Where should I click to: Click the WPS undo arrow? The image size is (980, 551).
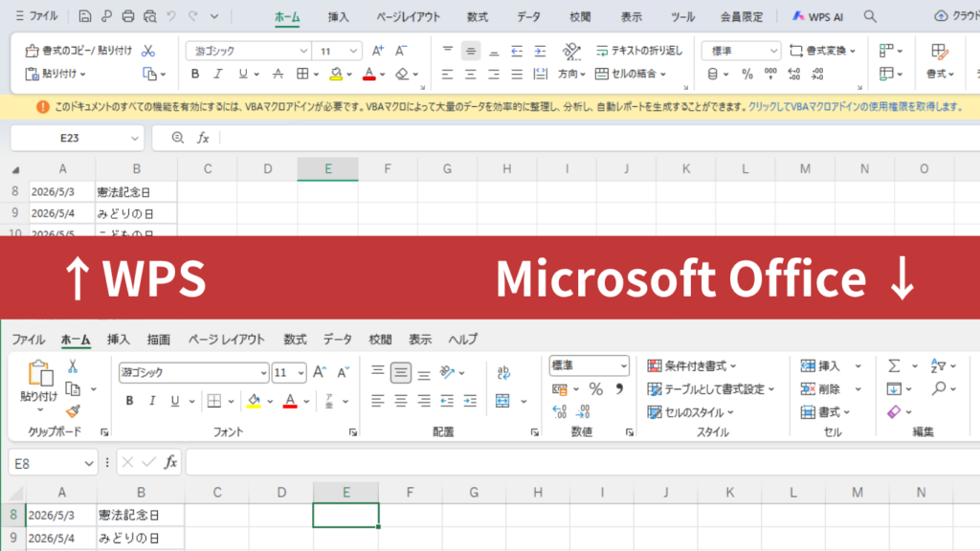coord(171,16)
